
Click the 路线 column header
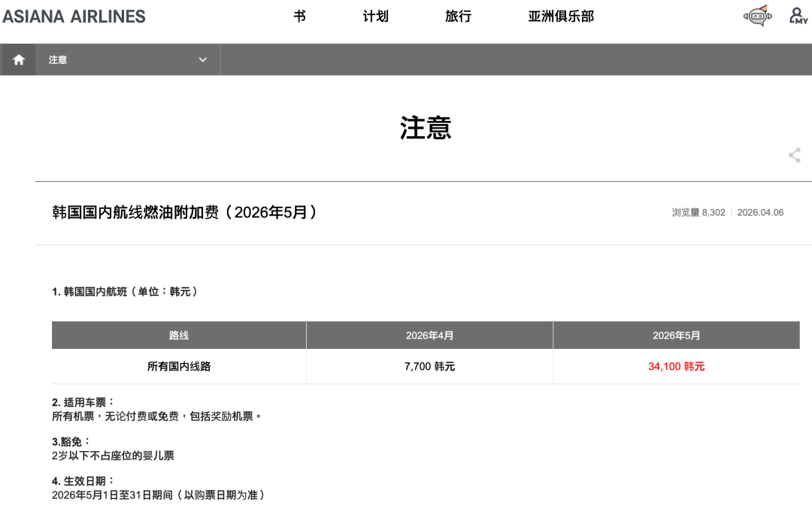[179, 335]
